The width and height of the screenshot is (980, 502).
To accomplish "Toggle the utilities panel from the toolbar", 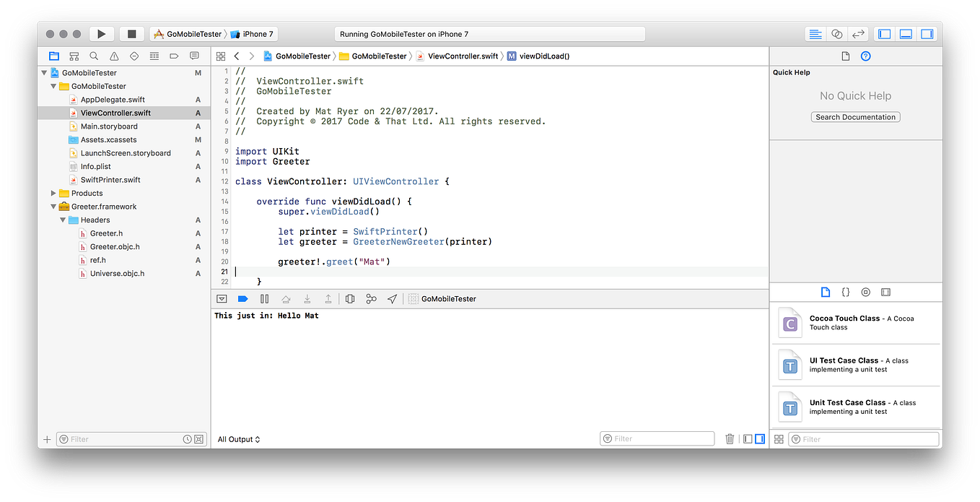I will (927, 33).
